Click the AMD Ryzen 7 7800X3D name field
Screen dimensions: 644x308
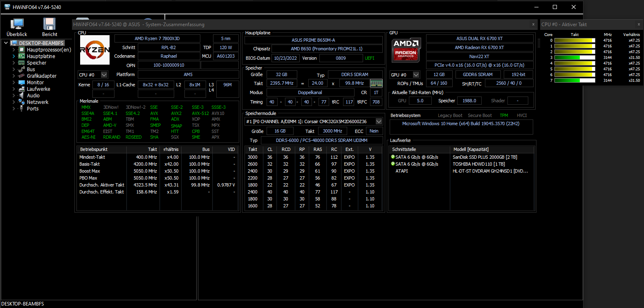tap(157, 38)
